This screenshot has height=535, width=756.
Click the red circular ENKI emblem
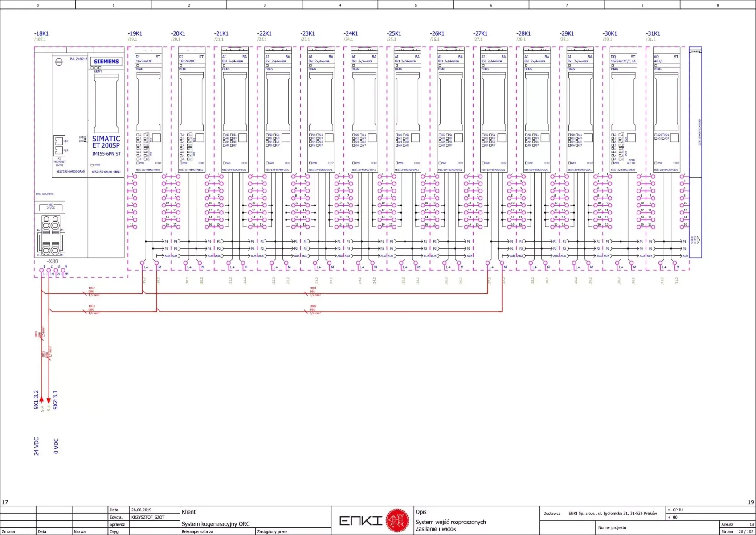pyautogui.click(x=397, y=520)
